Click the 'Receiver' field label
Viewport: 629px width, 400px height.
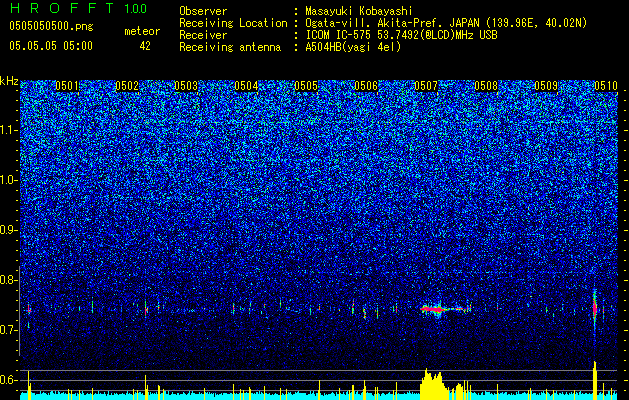203,35
